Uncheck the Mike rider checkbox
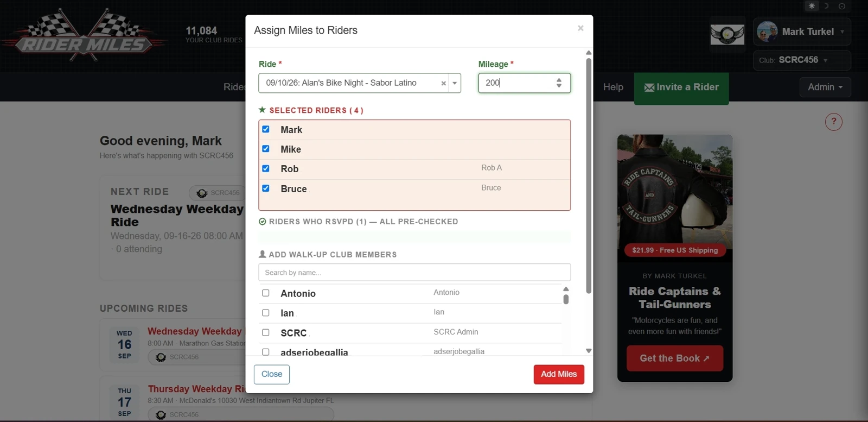This screenshot has height=422, width=868. click(266, 149)
